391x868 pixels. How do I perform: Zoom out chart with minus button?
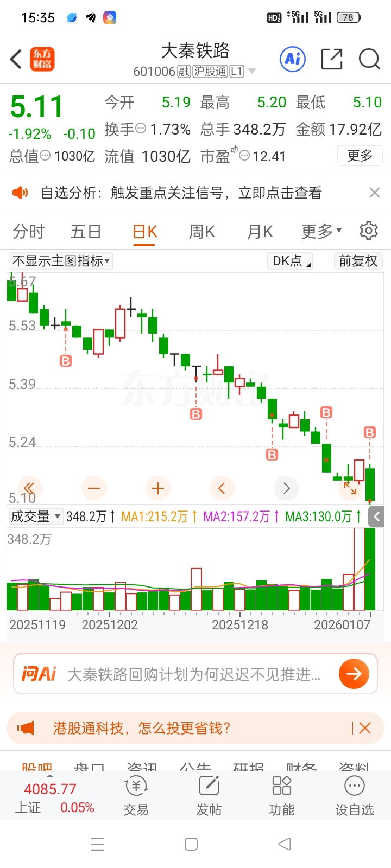(x=93, y=488)
